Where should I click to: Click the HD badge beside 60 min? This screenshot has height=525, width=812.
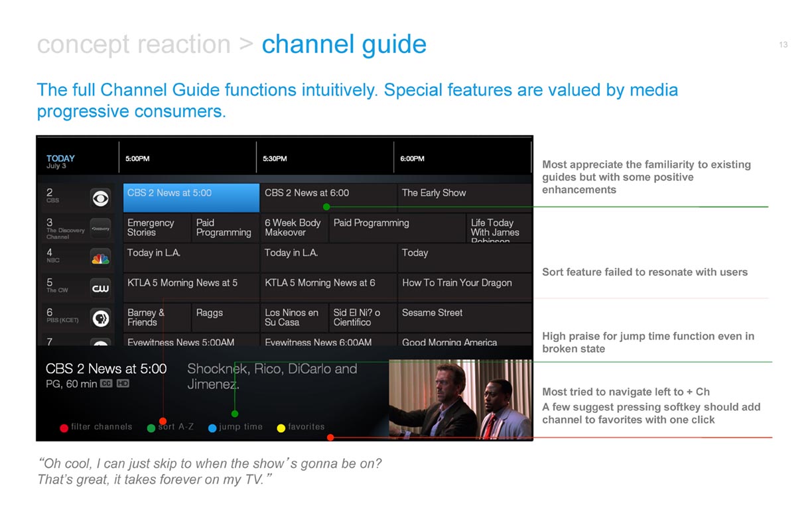click(x=123, y=384)
